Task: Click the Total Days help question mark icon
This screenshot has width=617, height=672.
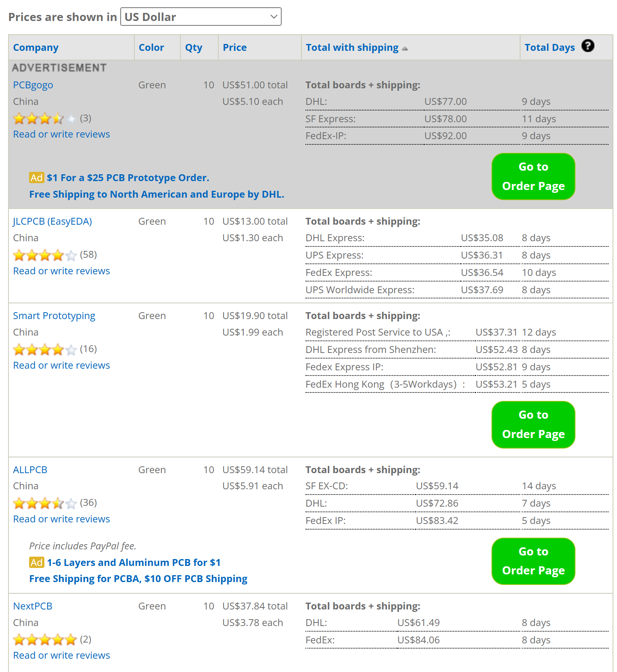Action: point(588,46)
